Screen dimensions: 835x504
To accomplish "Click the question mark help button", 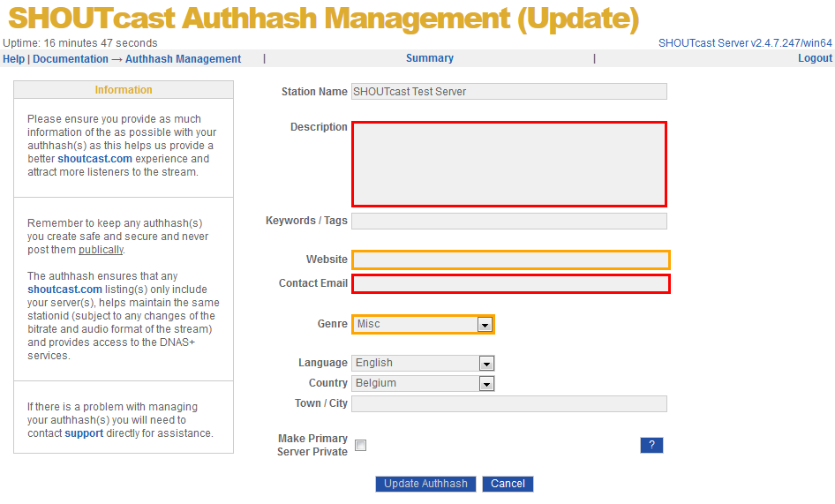I will pyautogui.click(x=651, y=445).
